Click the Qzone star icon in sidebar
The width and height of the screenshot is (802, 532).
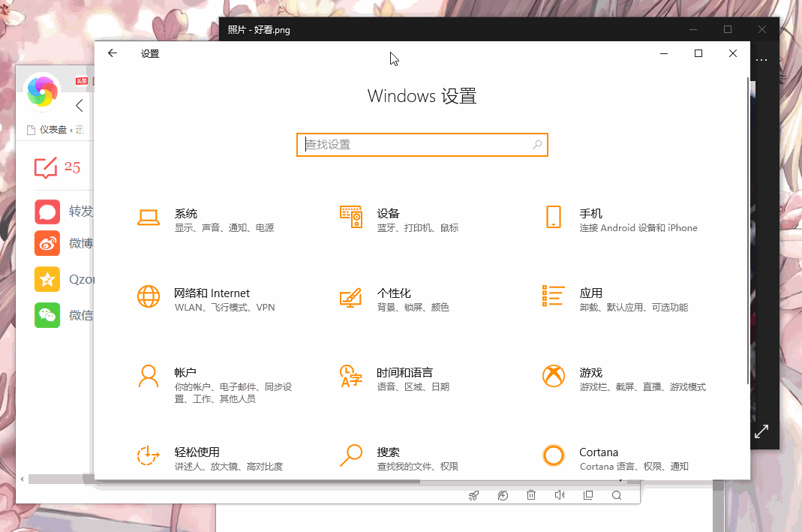[x=47, y=279]
